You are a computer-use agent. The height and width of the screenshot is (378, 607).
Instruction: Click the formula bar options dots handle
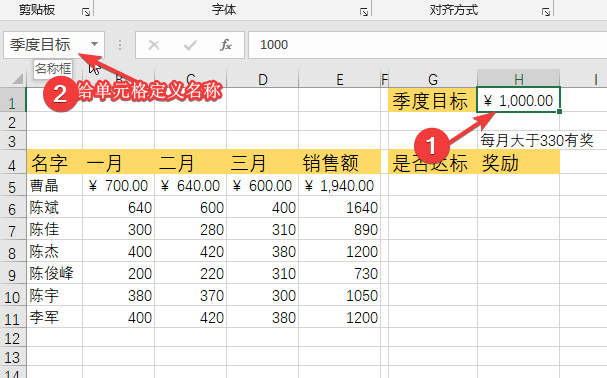pos(120,45)
